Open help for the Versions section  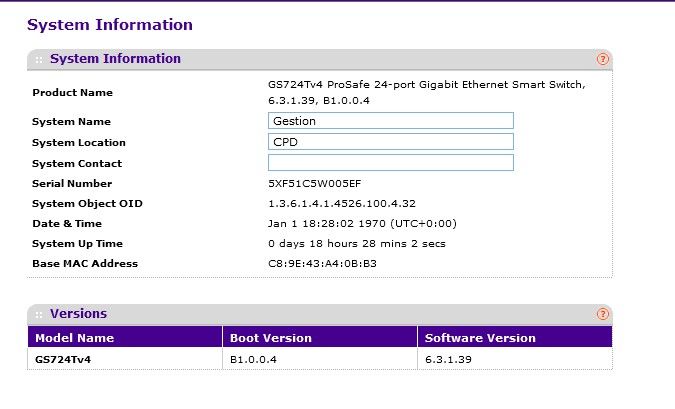pos(603,314)
